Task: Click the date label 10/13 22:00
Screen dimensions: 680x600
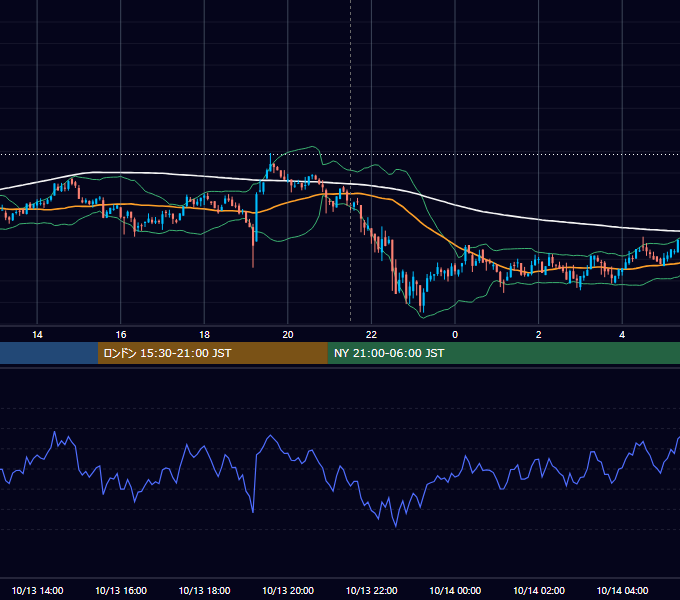Action: coord(371,590)
